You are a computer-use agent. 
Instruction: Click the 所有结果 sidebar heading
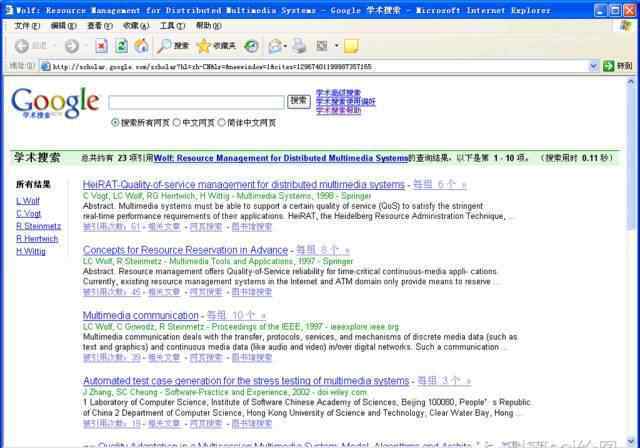click(33, 184)
